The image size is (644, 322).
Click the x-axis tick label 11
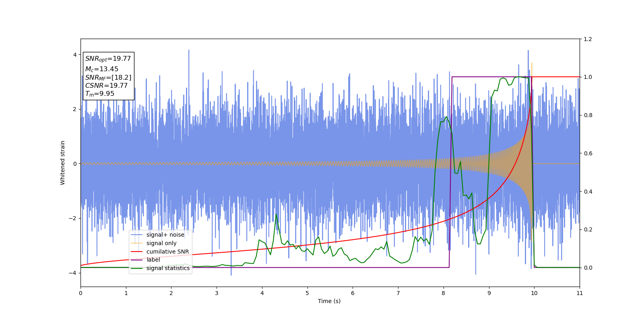click(580, 293)
